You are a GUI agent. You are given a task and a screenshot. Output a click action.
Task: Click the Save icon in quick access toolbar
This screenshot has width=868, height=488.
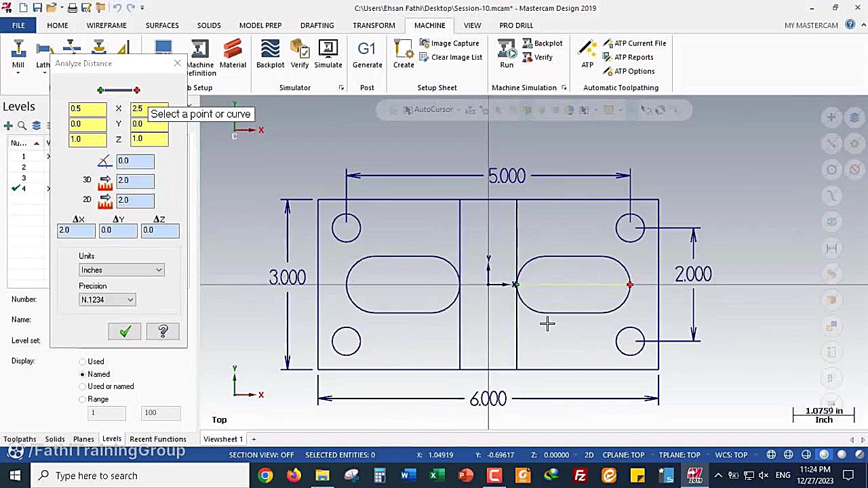click(x=38, y=8)
